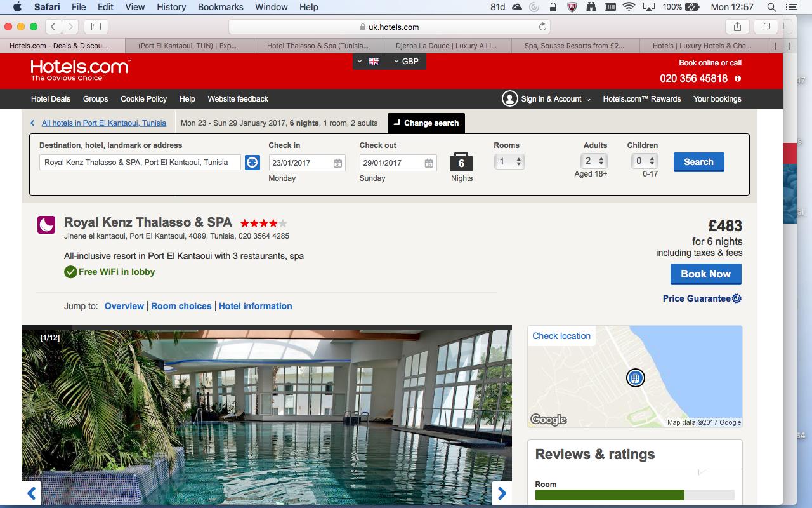Click the blue Search button

(x=698, y=162)
